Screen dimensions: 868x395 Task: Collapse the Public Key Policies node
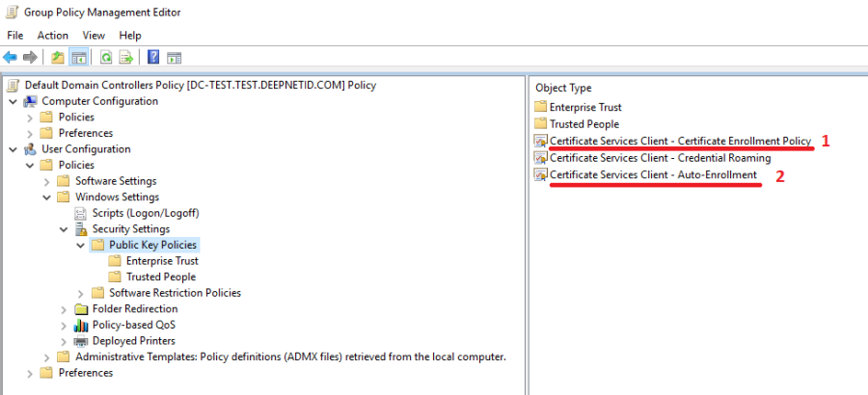81,245
